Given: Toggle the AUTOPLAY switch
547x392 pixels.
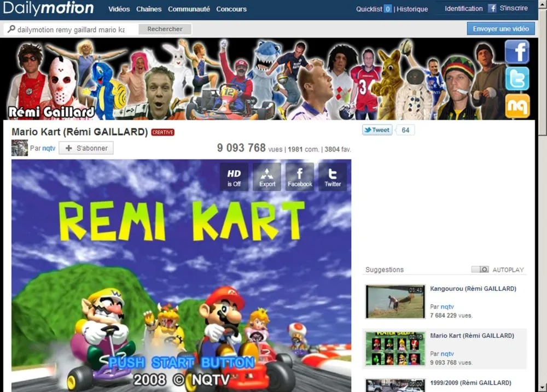Looking at the screenshot, I should (x=480, y=270).
